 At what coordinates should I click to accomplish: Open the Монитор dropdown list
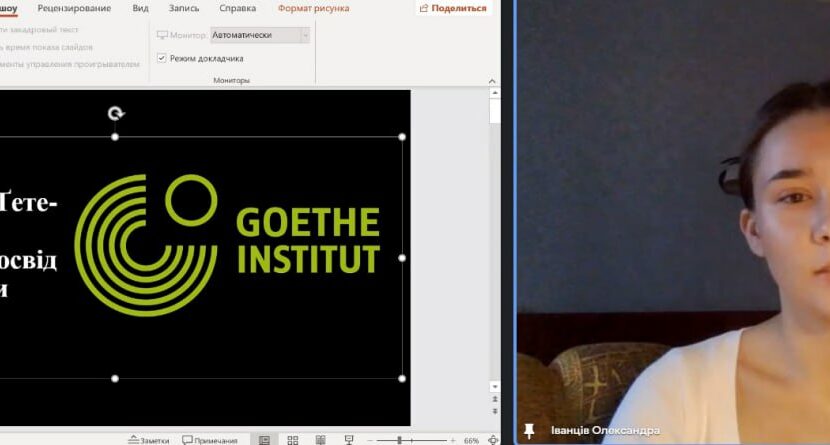(x=305, y=35)
